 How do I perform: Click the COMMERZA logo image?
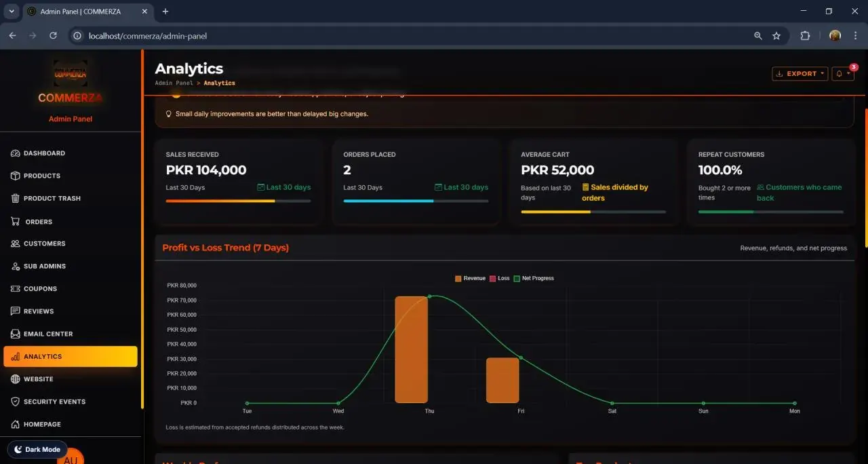[71, 73]
